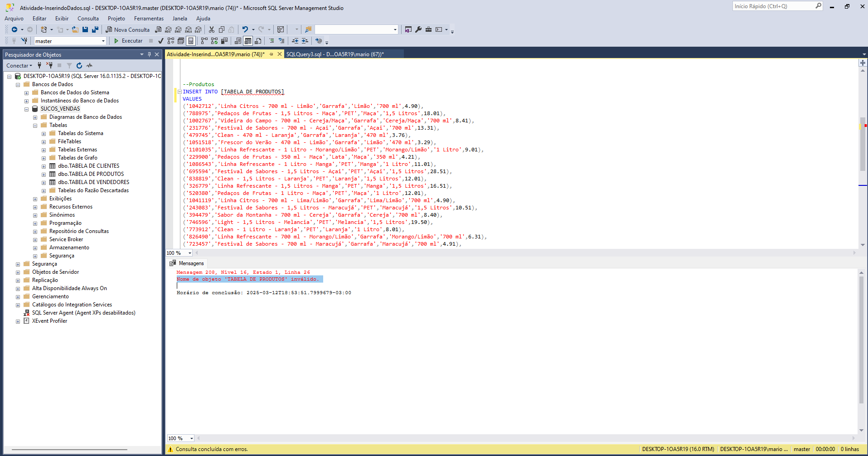The image size is (868, 456).
Task: Click the Change Connection plug icon
Action: pyautogui.click(x=24, y=41)
